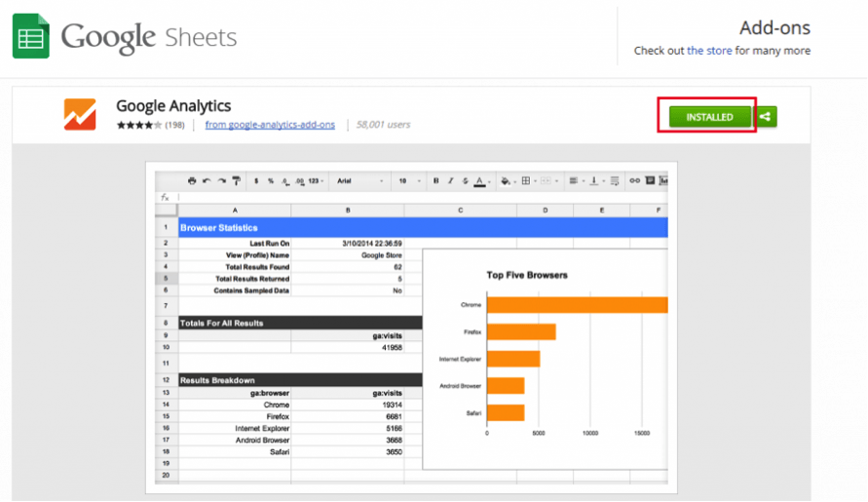868x502 pixels.
Task: Toggle italic in preview toolbar
Action: (451, 180)
